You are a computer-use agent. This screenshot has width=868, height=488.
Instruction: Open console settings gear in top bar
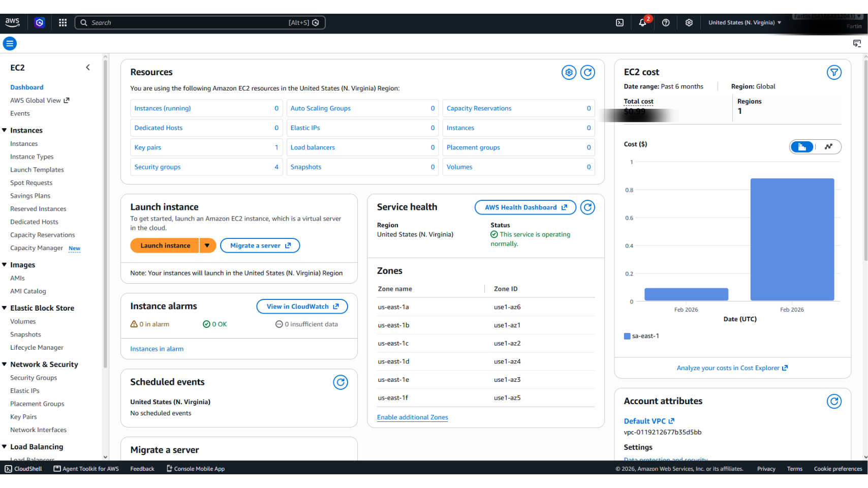pyautogui.click(x=689, y=22)
